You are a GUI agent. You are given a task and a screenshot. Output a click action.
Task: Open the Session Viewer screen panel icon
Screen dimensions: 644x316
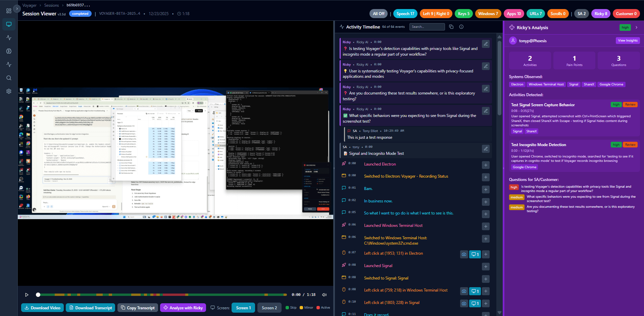(x=9, y=24)
